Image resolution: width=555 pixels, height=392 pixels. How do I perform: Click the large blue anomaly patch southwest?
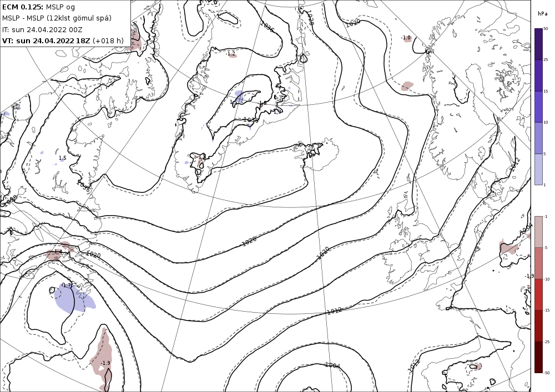coord(74,299)
